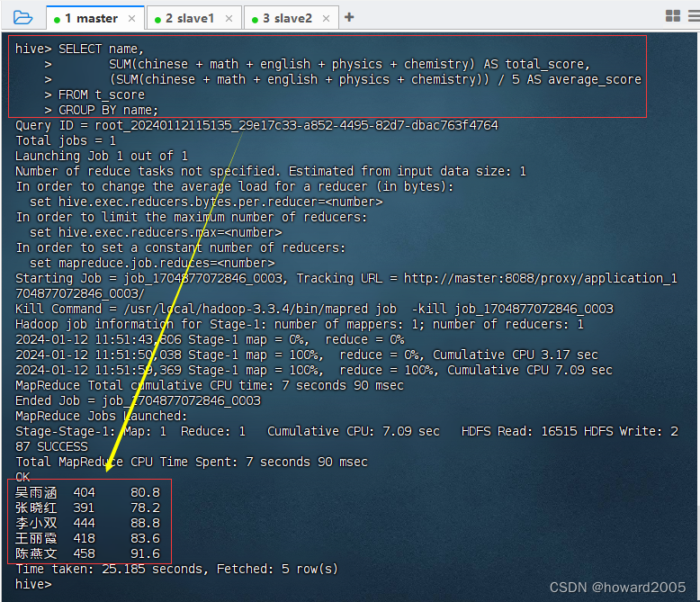Click 'set hive.exec.reducers.bytes.per.reducer=<number>' line
Image resolution: width=700 pixels, height=602 pixels.
coord(206,202)
